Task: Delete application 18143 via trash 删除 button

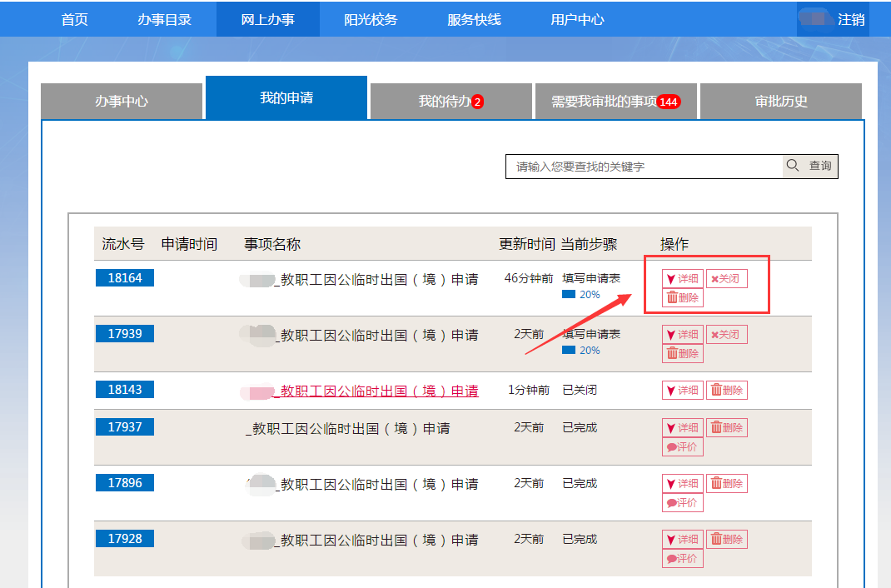Action: pyautogui.click(x=726, y=390)
